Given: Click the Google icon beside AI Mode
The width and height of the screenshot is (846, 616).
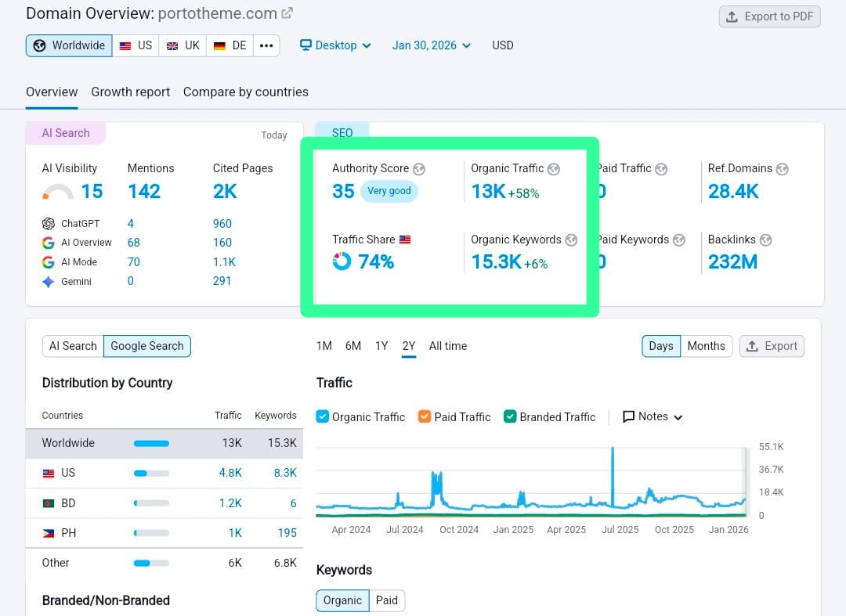Looking at the screenshot, I should pos(49,262).
